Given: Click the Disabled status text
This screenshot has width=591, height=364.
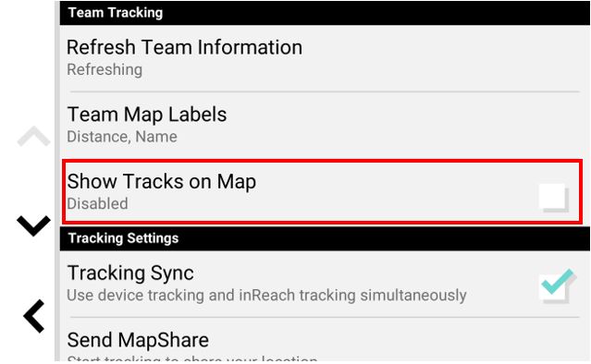Looking at the screenshot, I should [98, 203].
